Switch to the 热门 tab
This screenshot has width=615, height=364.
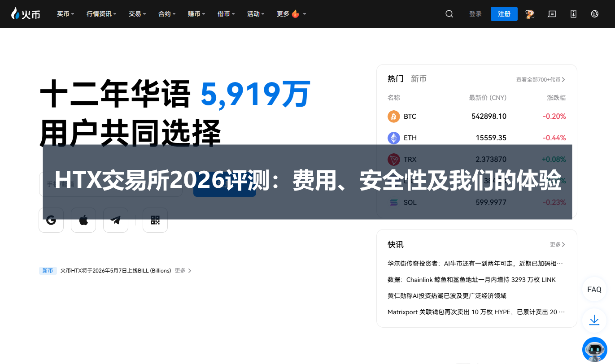pos(396,79)
